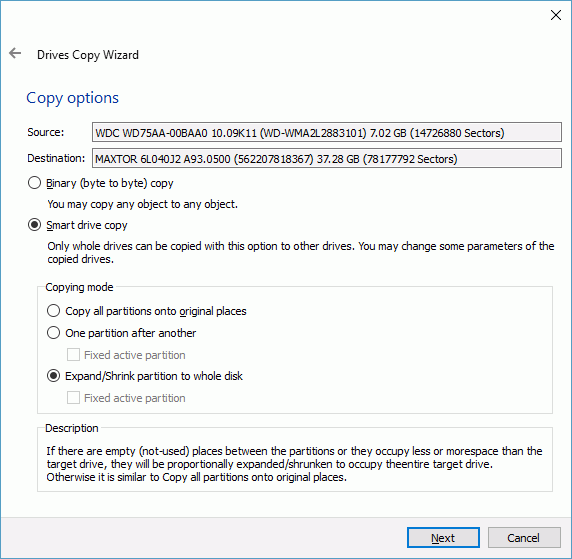Click the Drives Copy Wizard title text
The height and width of the screenshot is (559, 572).
pos(88,55)
